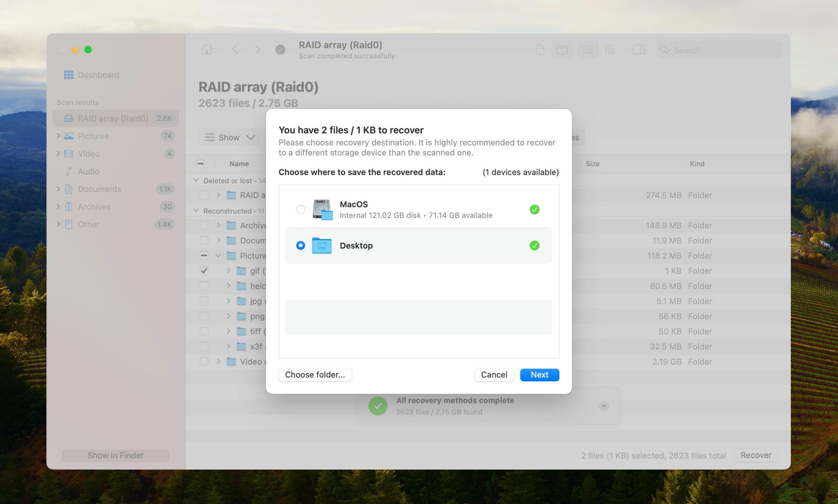Click the home icon above RAID array title
This screenshot has width=838, height=504.
[x=207, y=49]
